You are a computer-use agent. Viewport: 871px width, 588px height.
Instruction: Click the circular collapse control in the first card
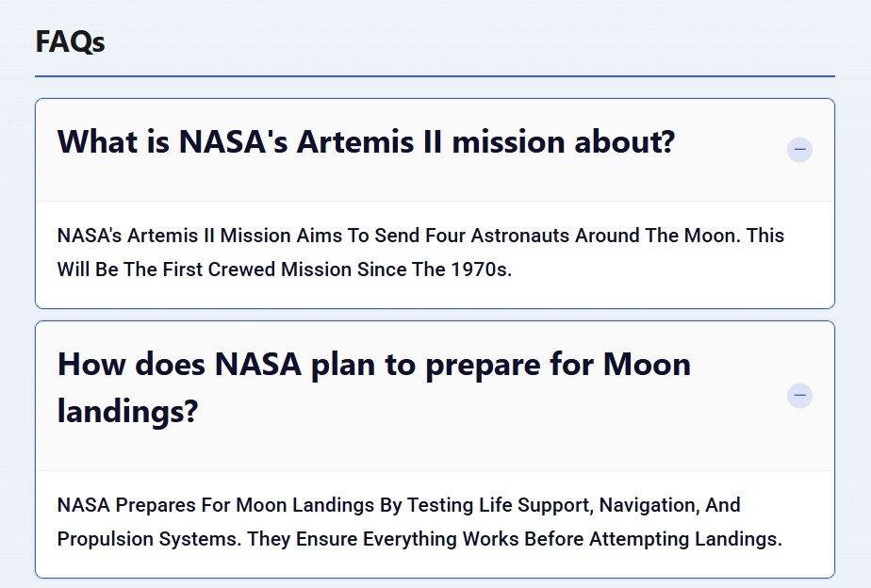point(799,149)
